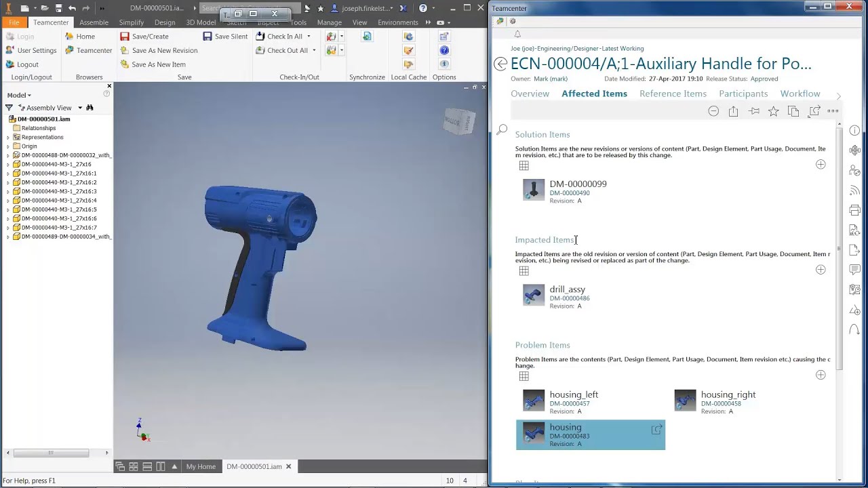Click the search magnifier in Teamcenter panel
This screenshot has width=868, height=488.
502,129
